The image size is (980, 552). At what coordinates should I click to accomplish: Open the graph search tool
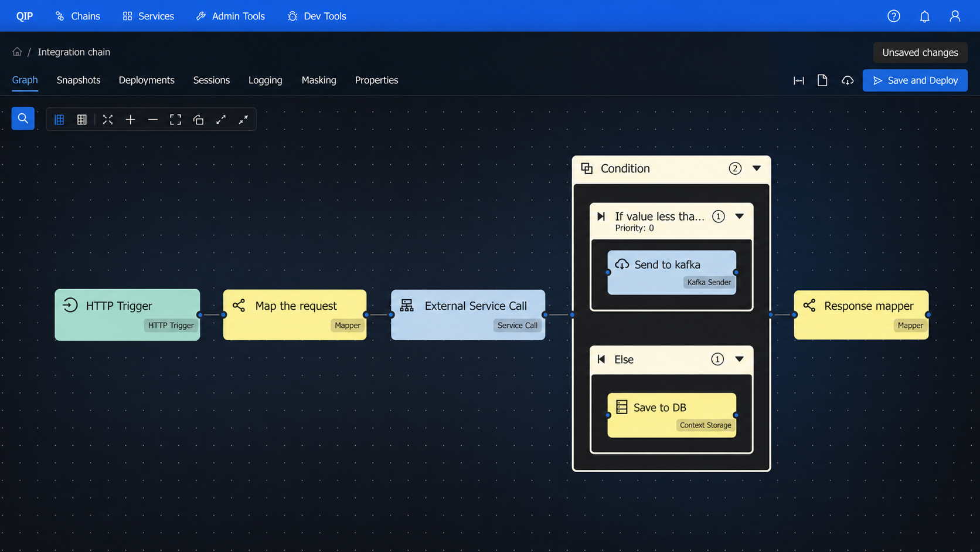pyautogui.click(x=23, y=118)
